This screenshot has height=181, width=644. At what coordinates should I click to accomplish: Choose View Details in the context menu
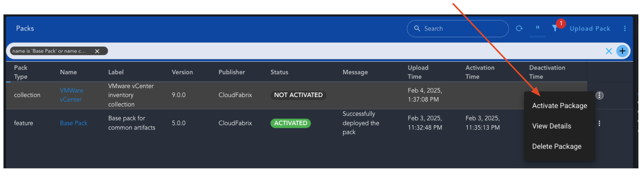(x=551, y=126)
